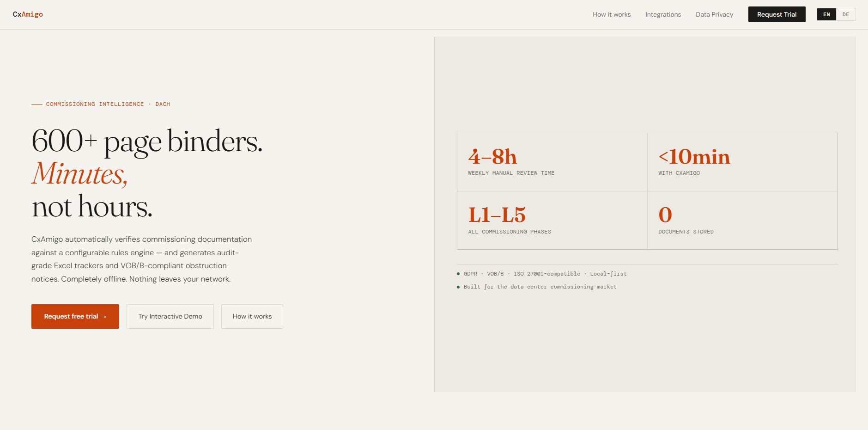The image size is (868, 430).
Task: Click the italic orange Minutes text
Action: 79,174
